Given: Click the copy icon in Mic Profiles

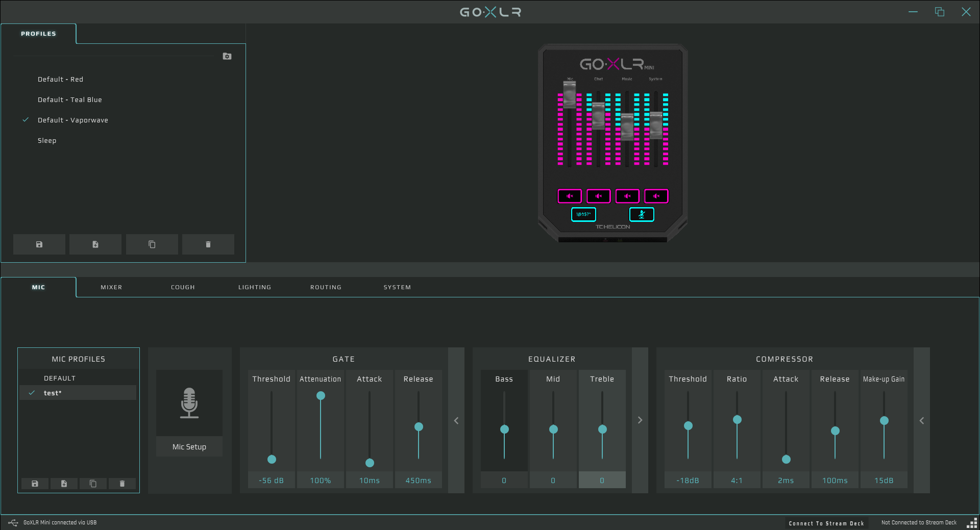Looking at the screenshot, I should 93,484.
